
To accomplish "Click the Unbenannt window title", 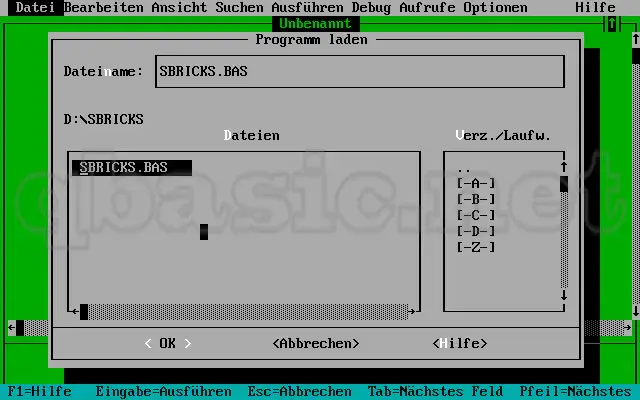I will 315,24.
